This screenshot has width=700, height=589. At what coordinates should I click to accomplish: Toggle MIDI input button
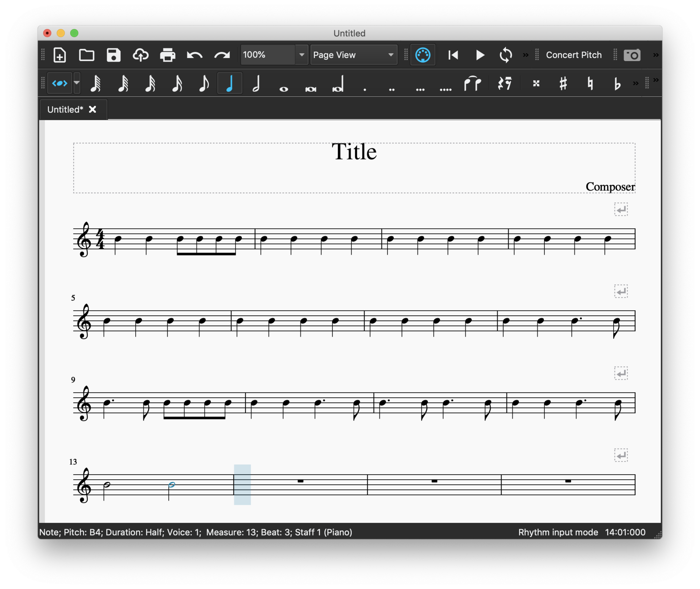pos(423,55)
